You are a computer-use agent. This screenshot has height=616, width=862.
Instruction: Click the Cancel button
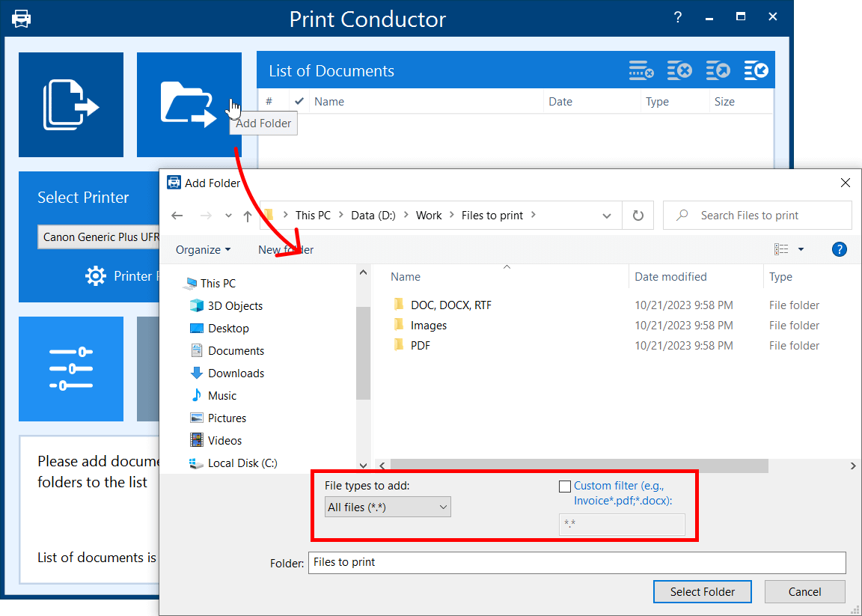[804, 591]
